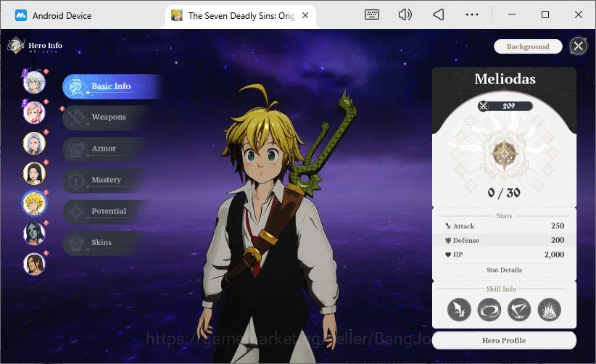Select the teal-haired pale-faced hero portrait
Viewport: 596px width, 364px height.
(x=34, y=233)
